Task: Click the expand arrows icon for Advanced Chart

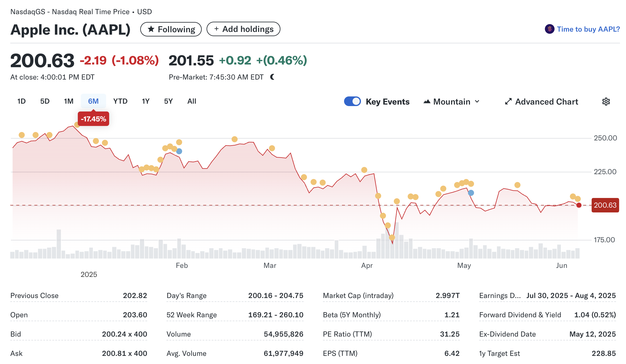Action: 508,102
